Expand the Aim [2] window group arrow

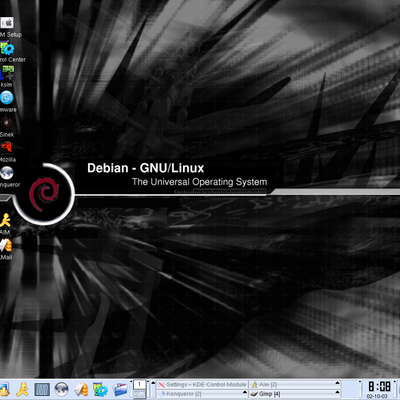[337, 383]
